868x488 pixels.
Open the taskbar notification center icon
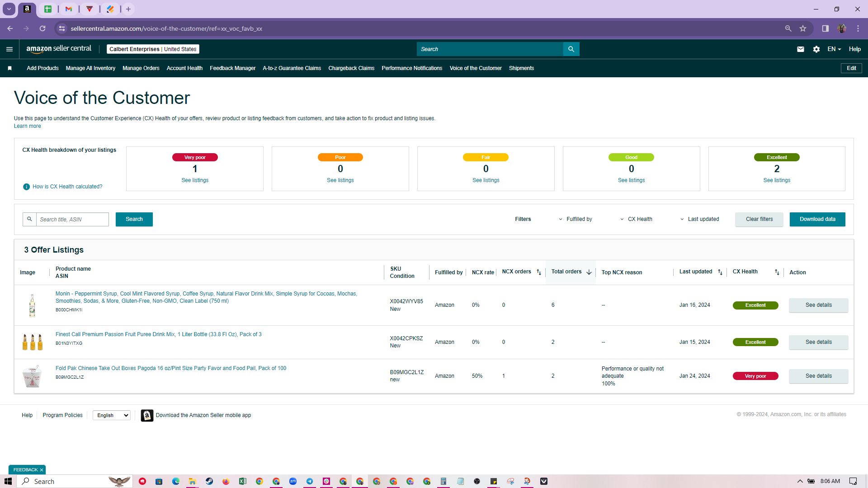click(x=853, y=481)
